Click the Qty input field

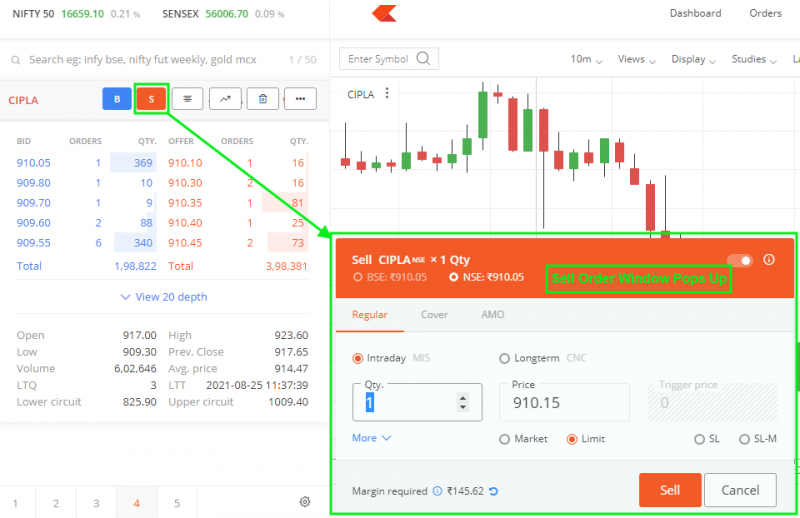417,402
